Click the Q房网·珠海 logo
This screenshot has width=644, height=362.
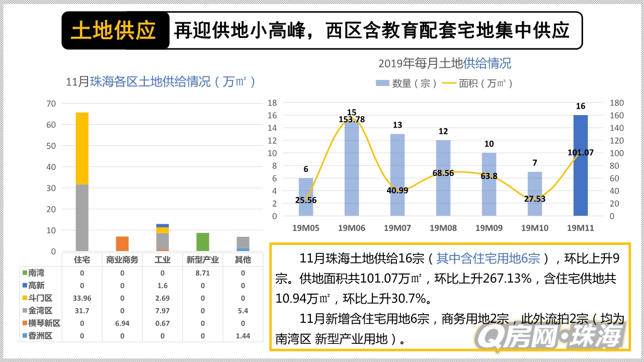549,336
